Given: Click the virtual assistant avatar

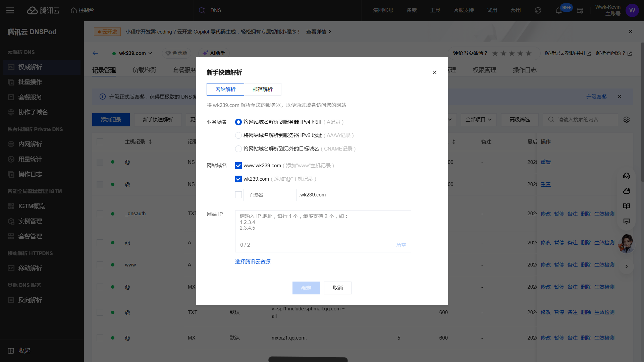Looking at the screenshot, I should (627, 243).
